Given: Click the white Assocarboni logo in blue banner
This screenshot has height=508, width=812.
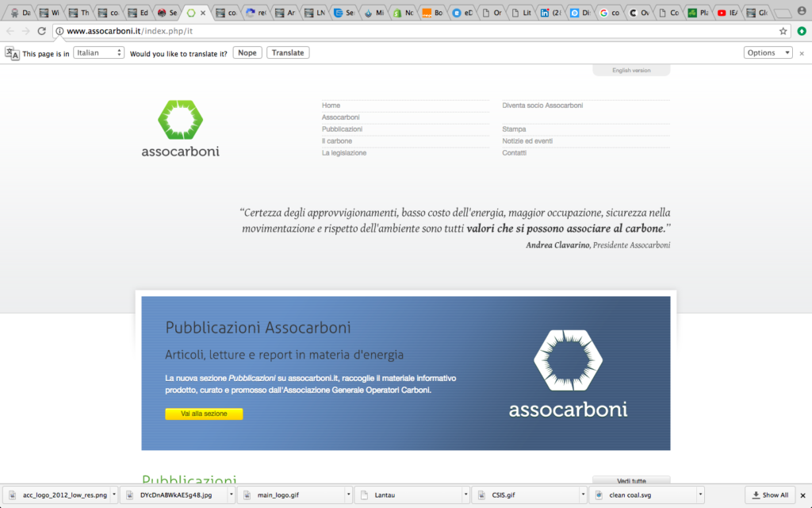Looking at the screenshot, I should click(x=568, y=373).
